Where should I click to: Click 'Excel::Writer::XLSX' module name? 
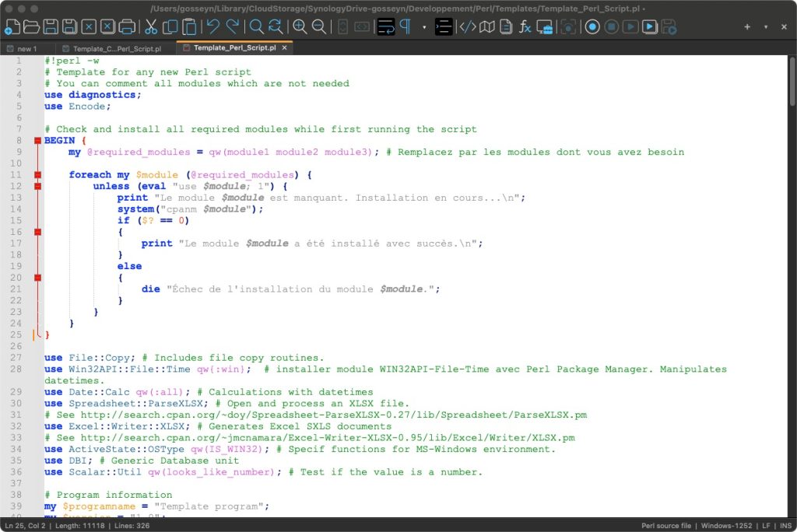click(127, 426)
